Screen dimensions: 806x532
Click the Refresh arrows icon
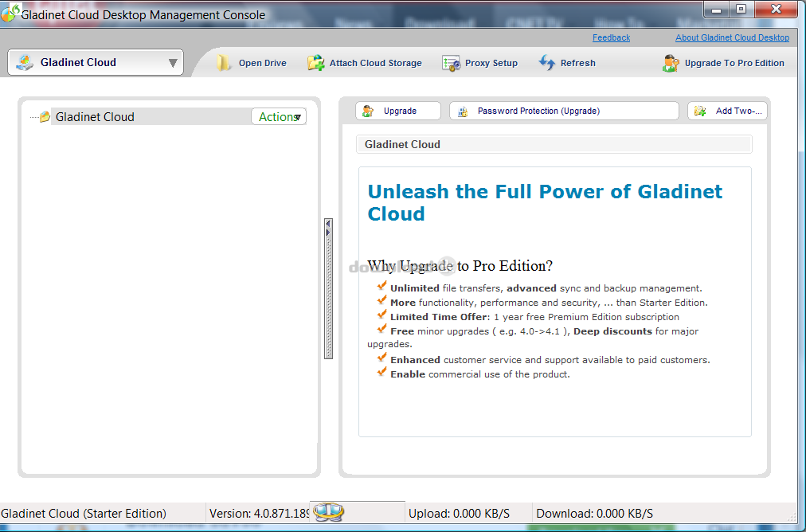click(x=546, y=63)
